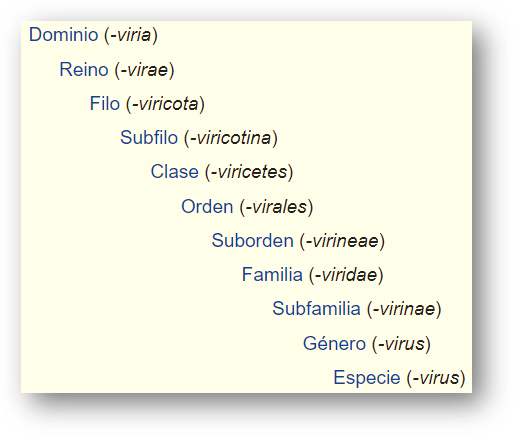Click the -viricotina suffix text

[x=231, y=138]
